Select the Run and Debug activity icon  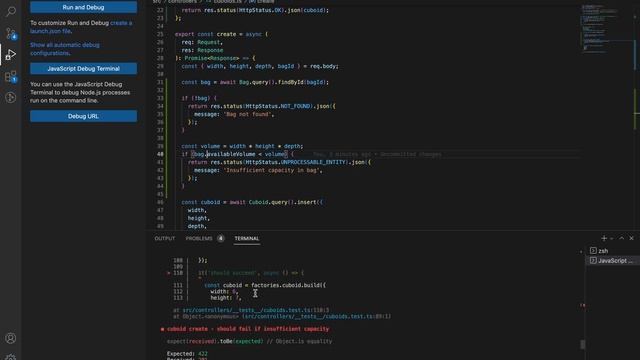click(x=11, y=54)
